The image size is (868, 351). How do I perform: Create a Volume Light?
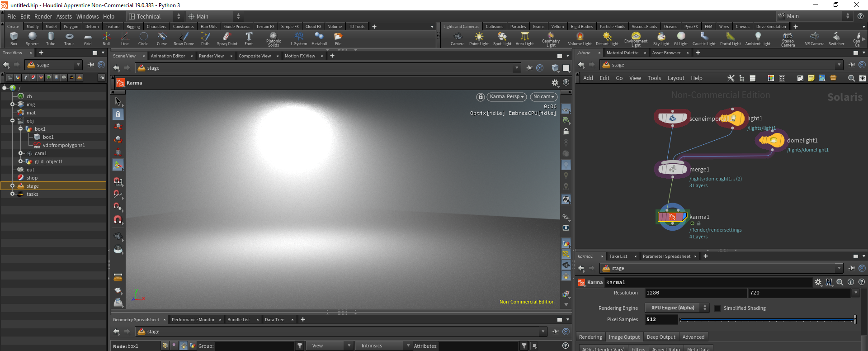coord(580,39)
